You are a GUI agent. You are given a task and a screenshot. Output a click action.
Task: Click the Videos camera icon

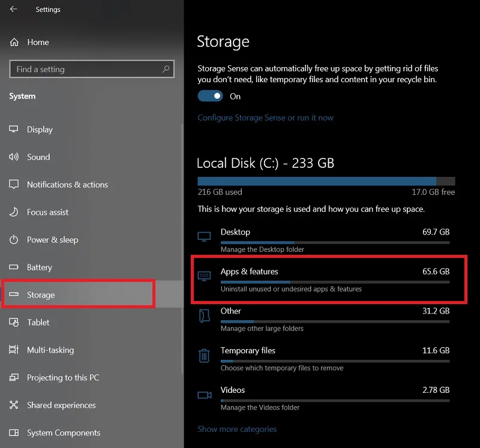205,395
